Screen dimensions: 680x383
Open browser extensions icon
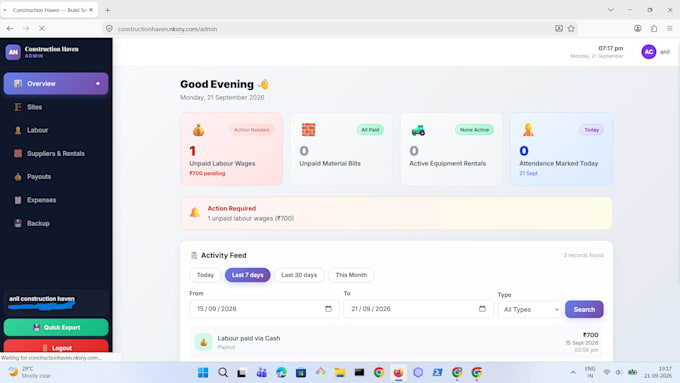pyautogui.click(x=654, y=29)
